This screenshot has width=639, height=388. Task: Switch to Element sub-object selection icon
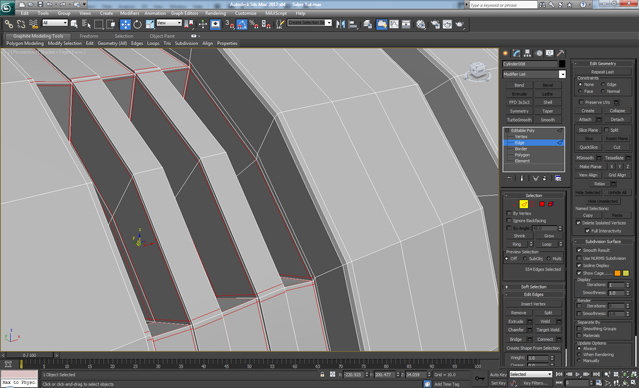[x=551, y=204]
